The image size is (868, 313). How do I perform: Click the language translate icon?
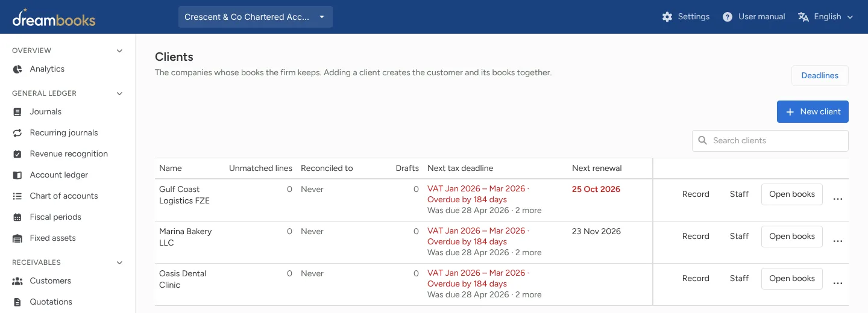click(x=803, y=17)
